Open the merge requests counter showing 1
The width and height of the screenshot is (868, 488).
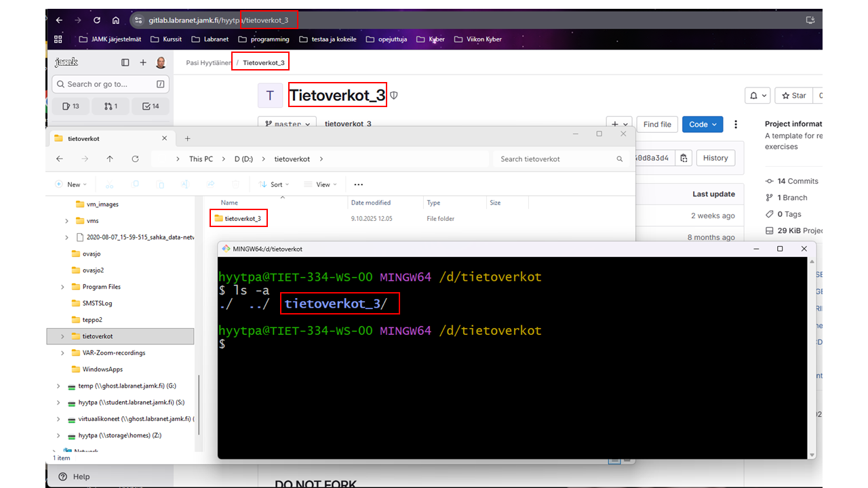(x=111, y=106)
